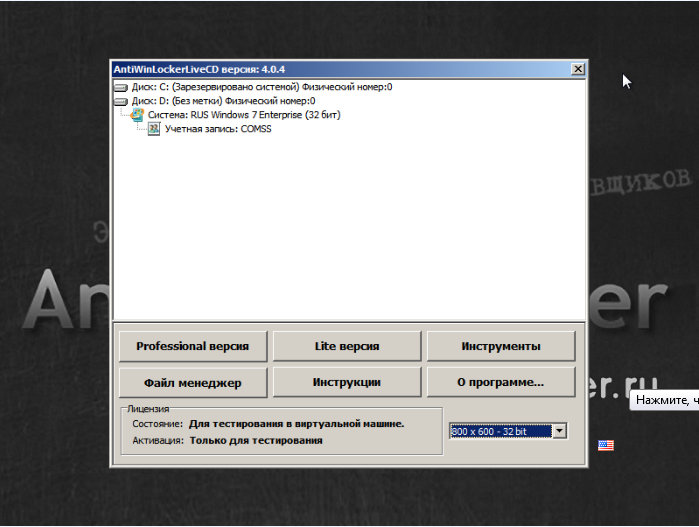Click the disk D: drive icon
This screenshot has height=527, width=699.
click(121, 102)
